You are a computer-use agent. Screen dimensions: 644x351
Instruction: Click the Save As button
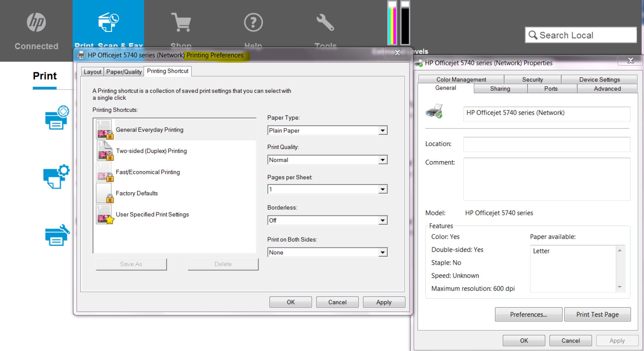click(131, 264)
